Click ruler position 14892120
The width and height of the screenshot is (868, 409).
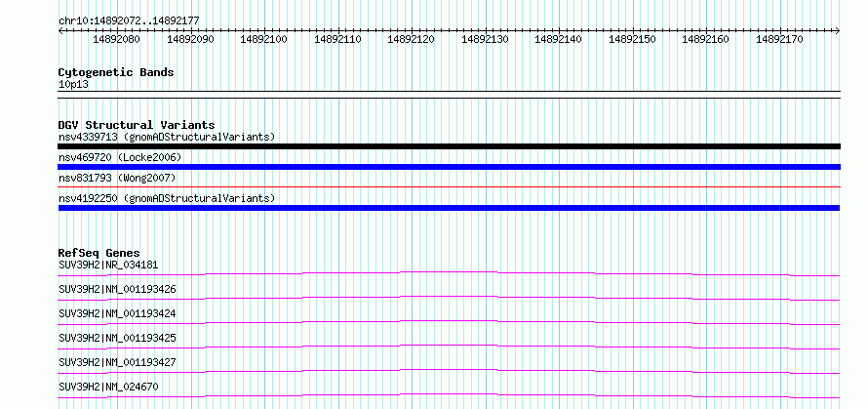coord(411,39)
